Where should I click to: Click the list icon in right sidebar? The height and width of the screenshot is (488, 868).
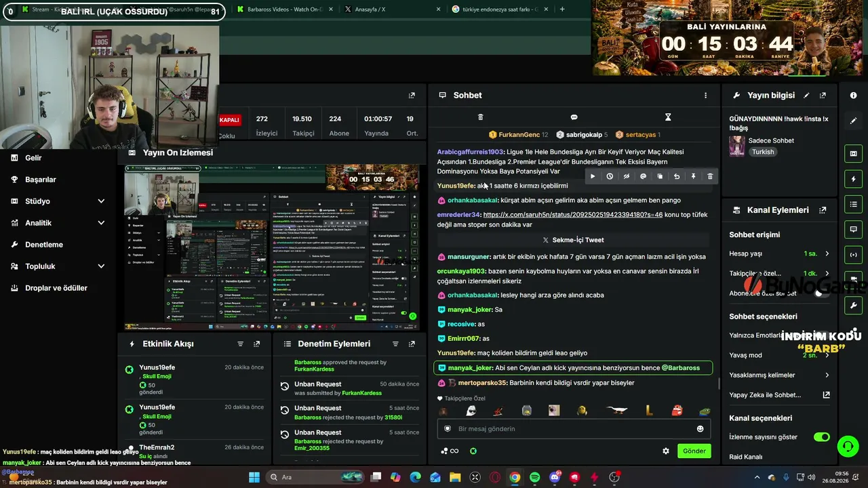854,204
